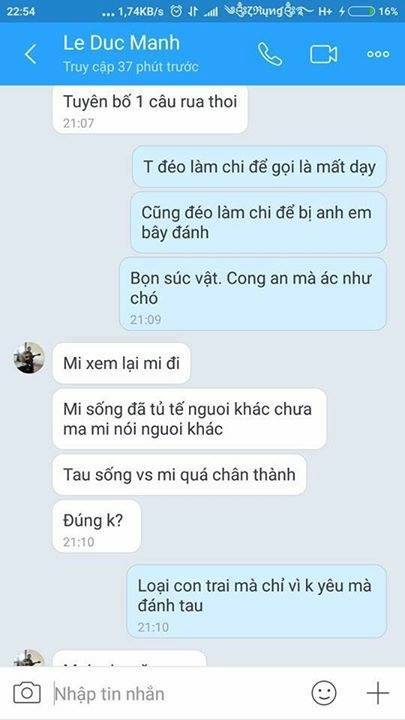The width and height of the screenshot is (405, 720).
Task: Tap the avatar beside Mi xem lại mi đi
Action: point(29,358)
